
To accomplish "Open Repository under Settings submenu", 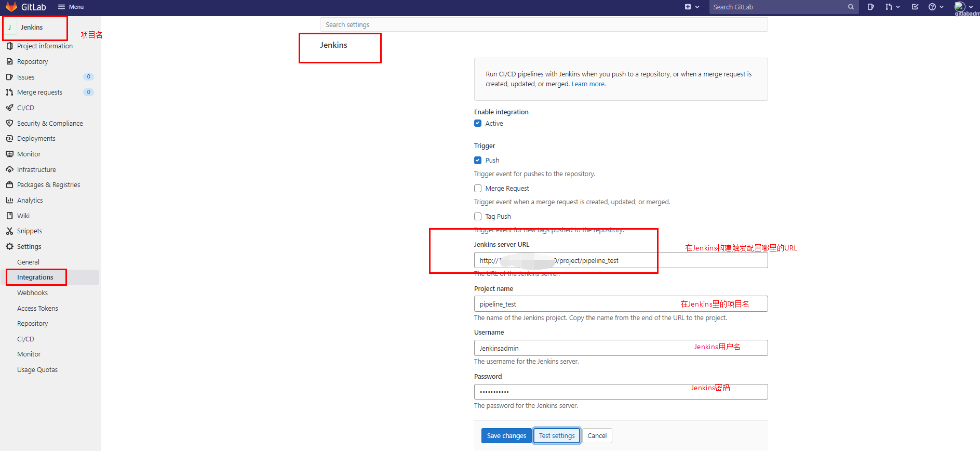I will (32, 323).
